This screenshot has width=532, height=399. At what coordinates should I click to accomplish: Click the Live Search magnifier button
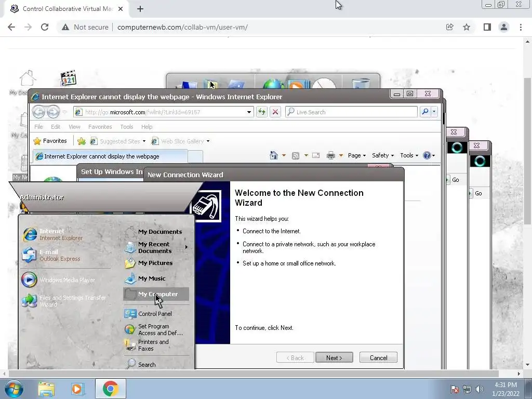pos(425,112)
